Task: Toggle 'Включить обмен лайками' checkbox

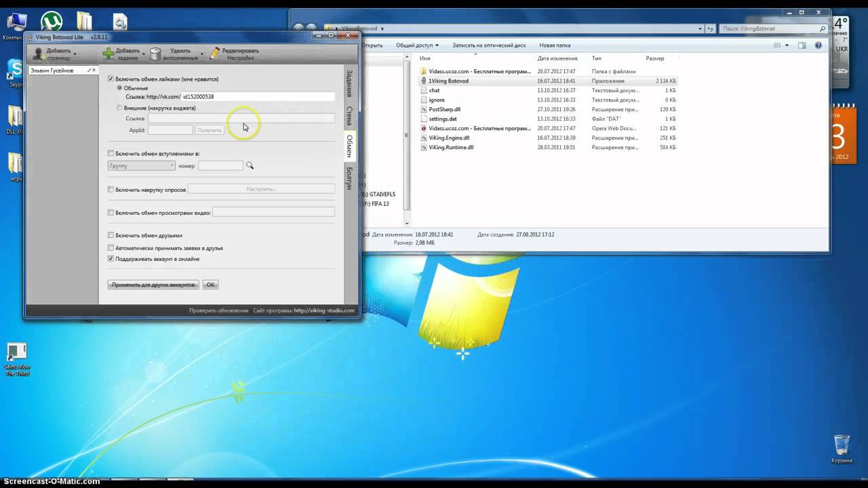Action: coord(111,79)
